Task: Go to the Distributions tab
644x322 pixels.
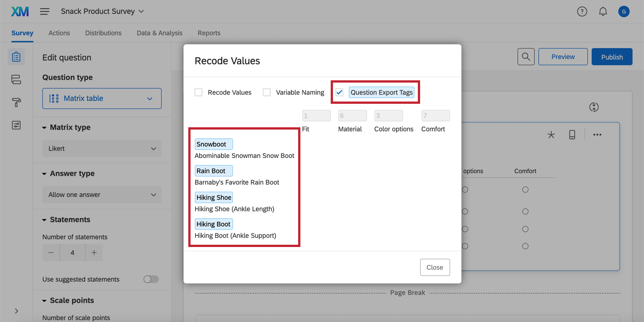Action: 103,33
